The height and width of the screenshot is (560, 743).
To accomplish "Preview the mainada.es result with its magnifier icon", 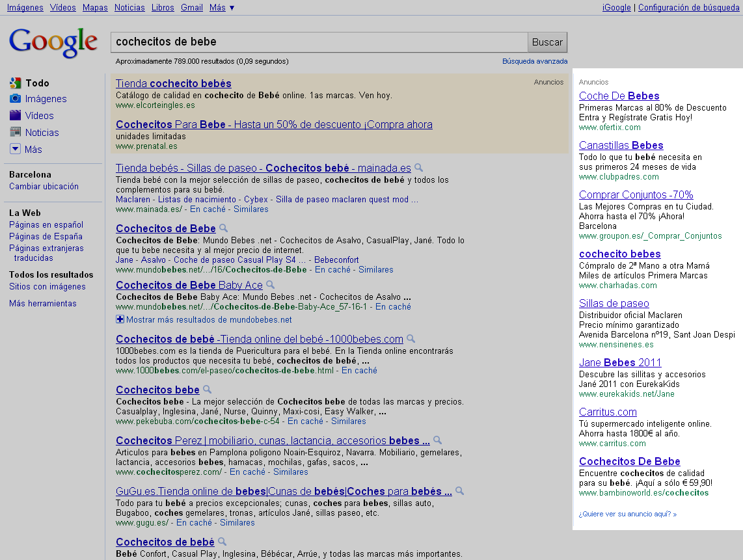I will 418,167.
